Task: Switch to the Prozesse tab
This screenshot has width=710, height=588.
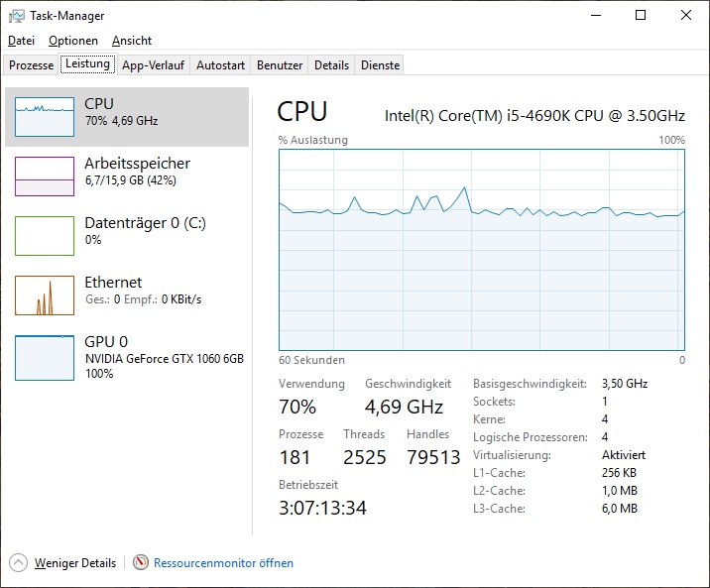Action: pyautogui.click(x=32, y=65)
